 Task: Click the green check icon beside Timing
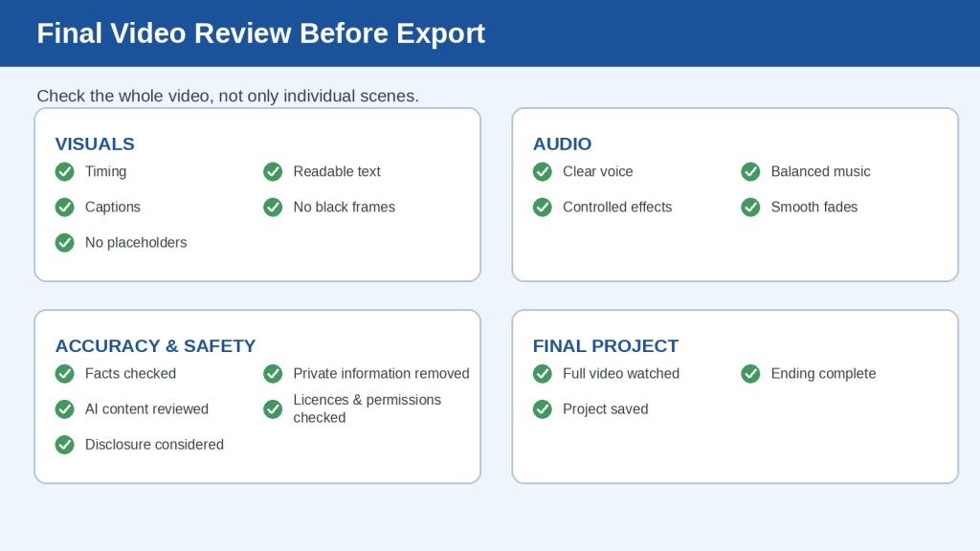[x=64, y=172]
